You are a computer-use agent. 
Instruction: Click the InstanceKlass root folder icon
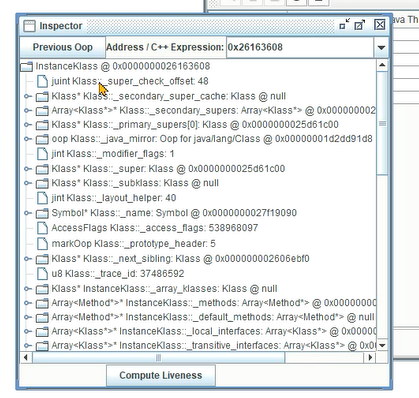point(26,66)
